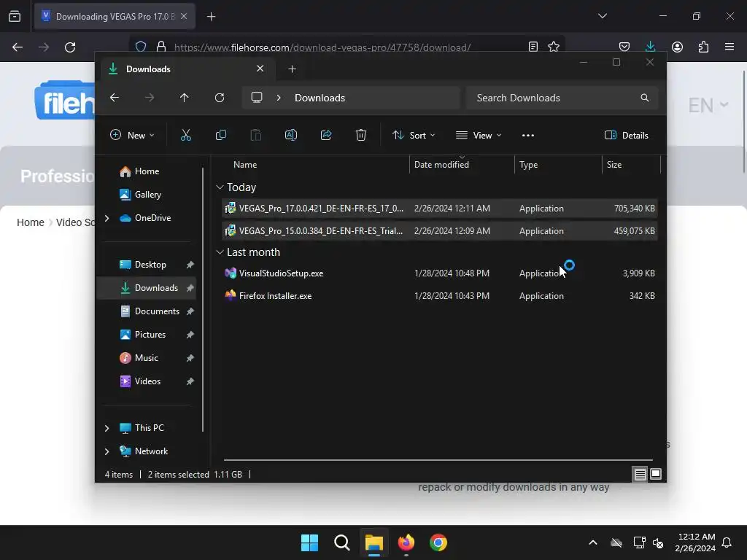This screenshot has height=560, width=747.
Task: Click the This PC monitor icon in address bar
Action: [x=257, y=98]
